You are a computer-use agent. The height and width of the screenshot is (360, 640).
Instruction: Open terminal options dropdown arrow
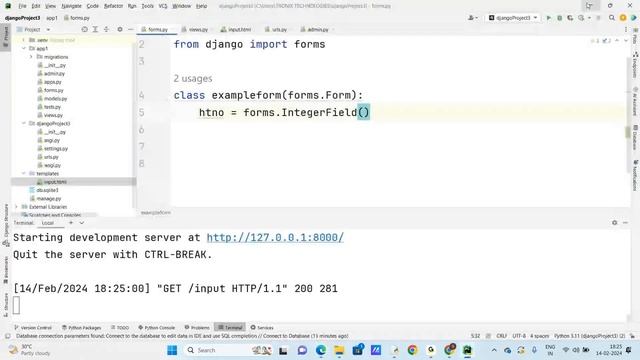82,223
